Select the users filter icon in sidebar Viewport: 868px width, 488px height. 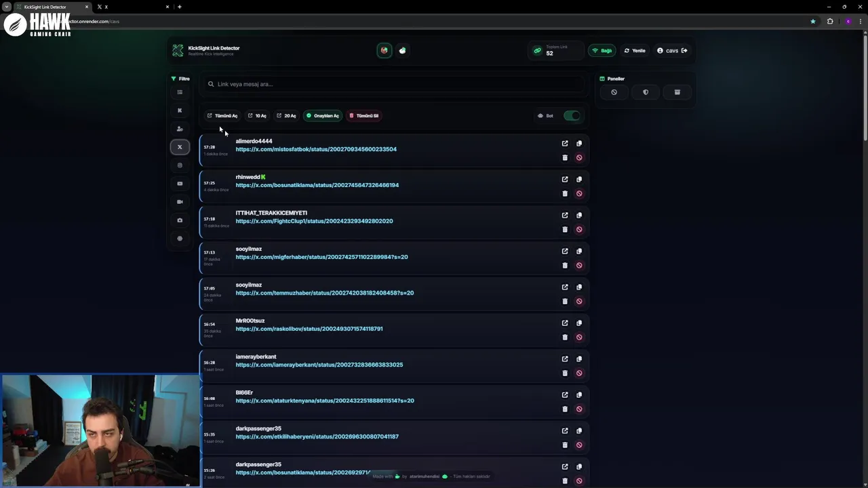(180, 129)
